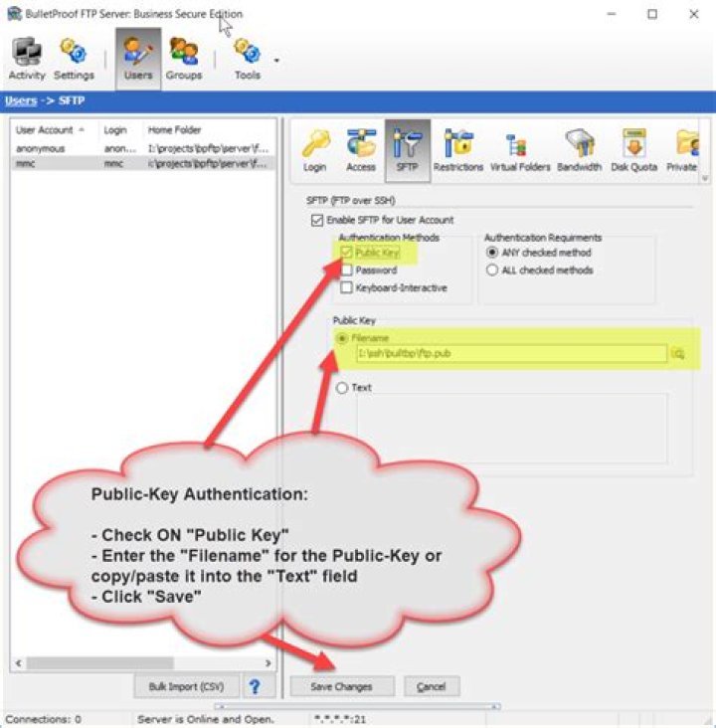The height and width of the screenshot is (728, 716).
Task: Open the Restrictions tab
Action: [x=457, y=151]
